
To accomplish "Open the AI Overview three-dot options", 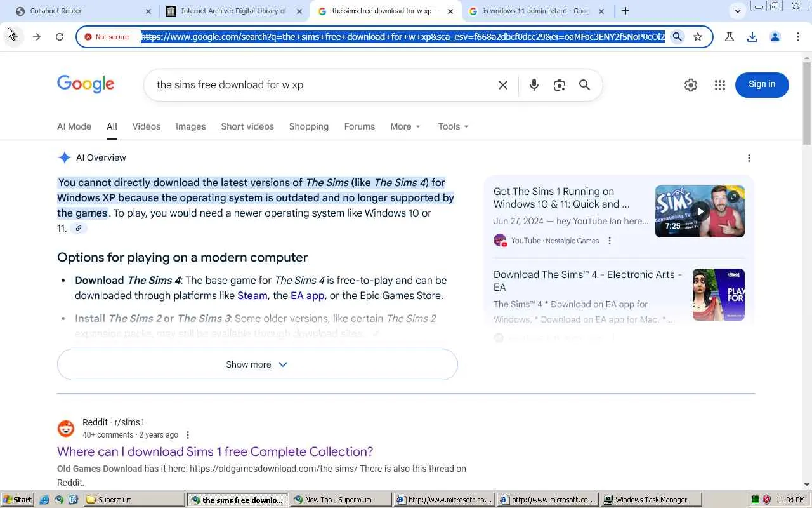I will point(749,158).
